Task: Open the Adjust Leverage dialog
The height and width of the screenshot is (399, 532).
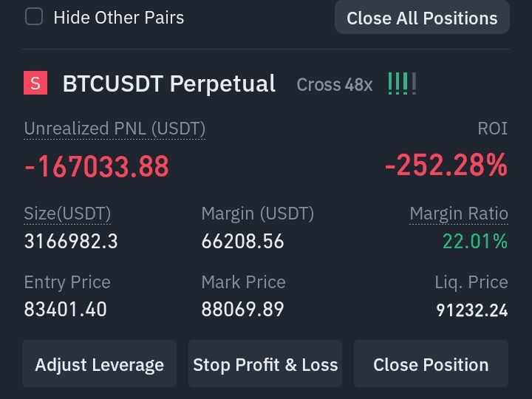Action: pos(100,364)
